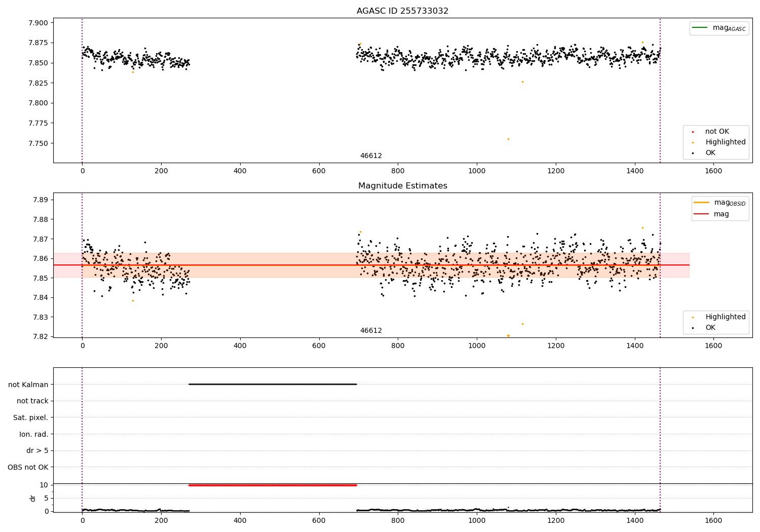Viewport: 760px width, 532px height.
Task: Click the 'Ion. rad.' row label
Action: [x=34, y=434]
